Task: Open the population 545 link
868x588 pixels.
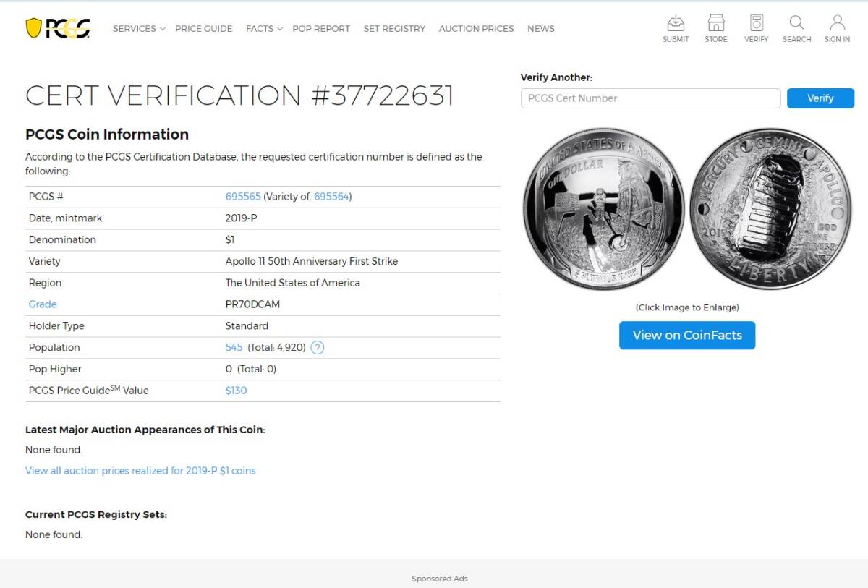Action: (x=234, y=348)
